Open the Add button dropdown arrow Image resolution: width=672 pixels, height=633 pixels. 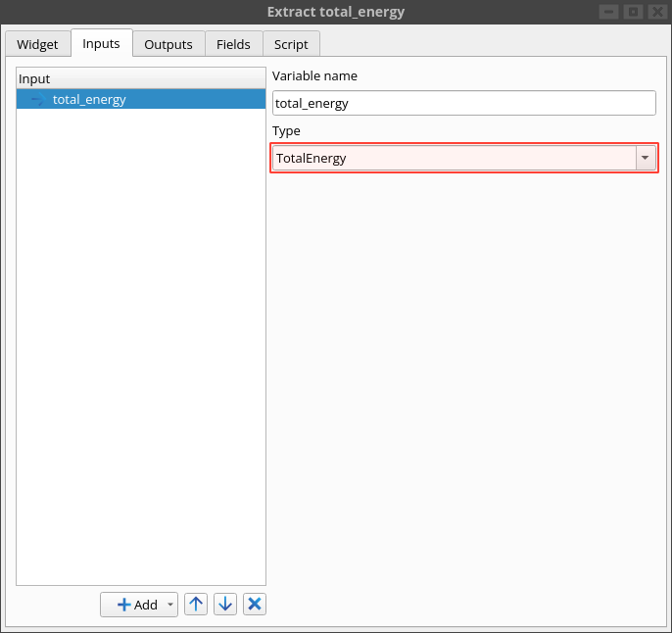170,605
